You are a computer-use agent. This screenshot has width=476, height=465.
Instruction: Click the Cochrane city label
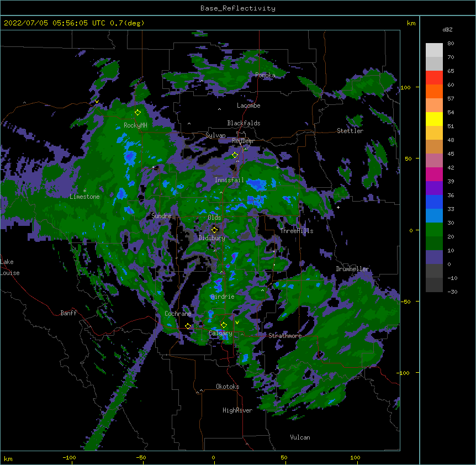(178, 314)
